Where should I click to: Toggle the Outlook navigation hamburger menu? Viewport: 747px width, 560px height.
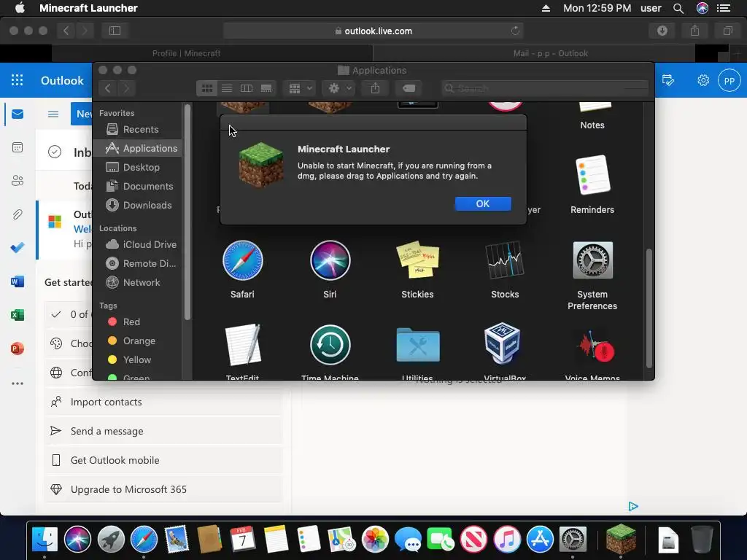point(53,114)
